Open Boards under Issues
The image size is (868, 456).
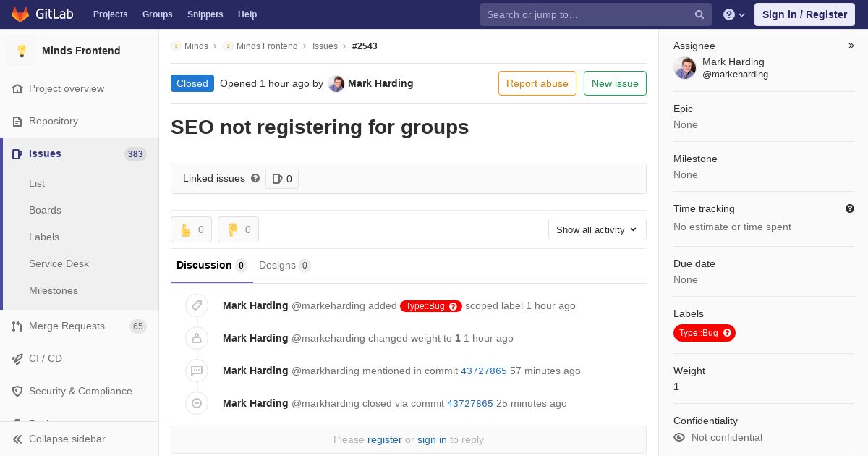[45, 210]
